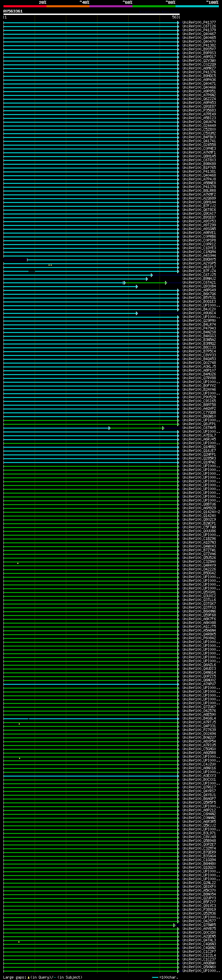
Task: Select hit UniRef100_Q78WR5
Action: point(199,924)
